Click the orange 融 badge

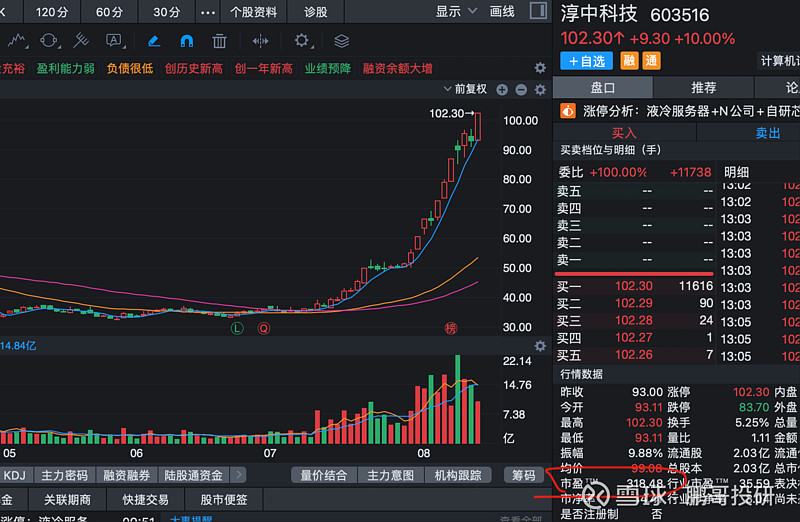tap(629, 61)
